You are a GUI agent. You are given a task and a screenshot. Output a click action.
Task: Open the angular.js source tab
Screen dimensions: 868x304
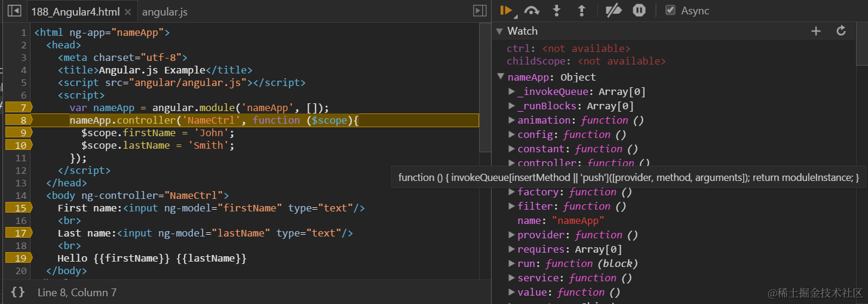(x=165, y=12)
